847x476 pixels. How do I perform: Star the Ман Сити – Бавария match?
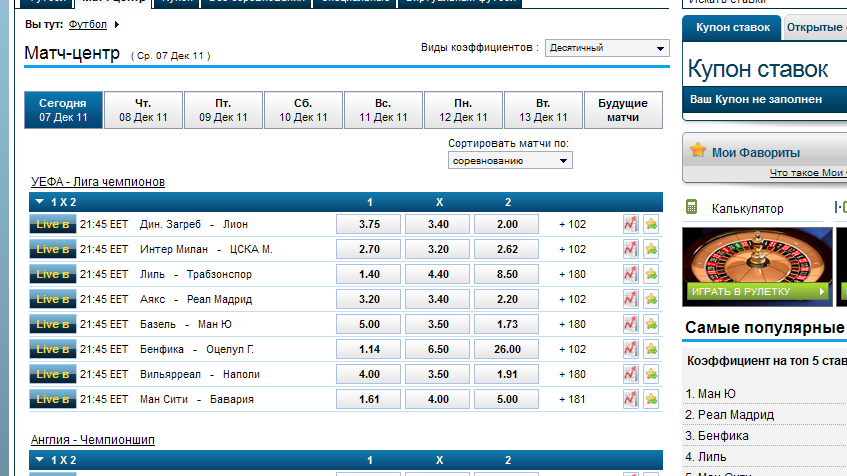click(x=651, y=399)
